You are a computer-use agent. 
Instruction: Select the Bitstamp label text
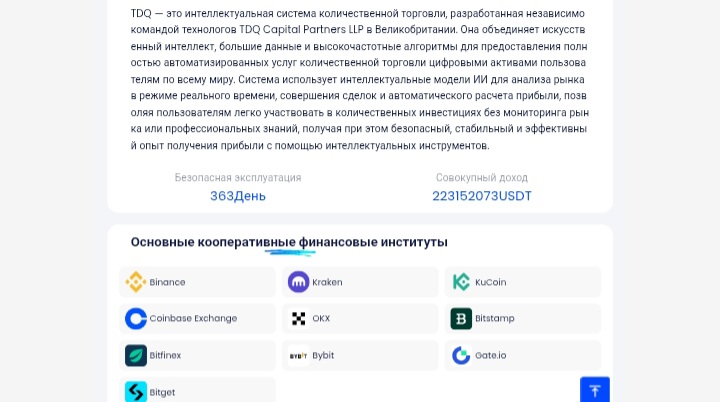(x=495, y=318)
